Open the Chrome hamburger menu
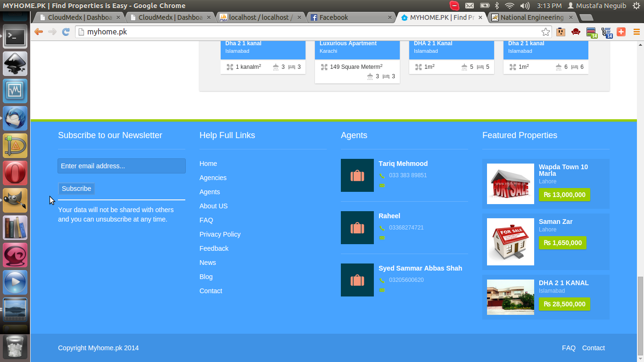The width and height of the screenshot is (644, 362). tap(636, 32)
